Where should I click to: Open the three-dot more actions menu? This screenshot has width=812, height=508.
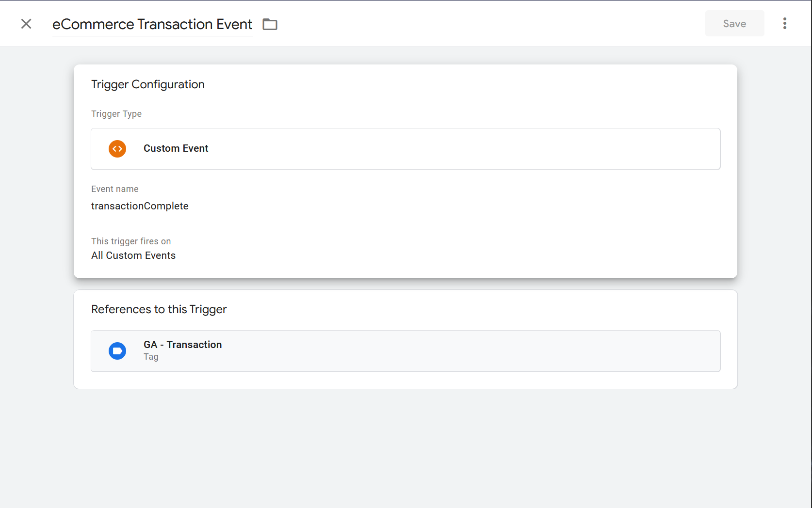coord(784,24)
